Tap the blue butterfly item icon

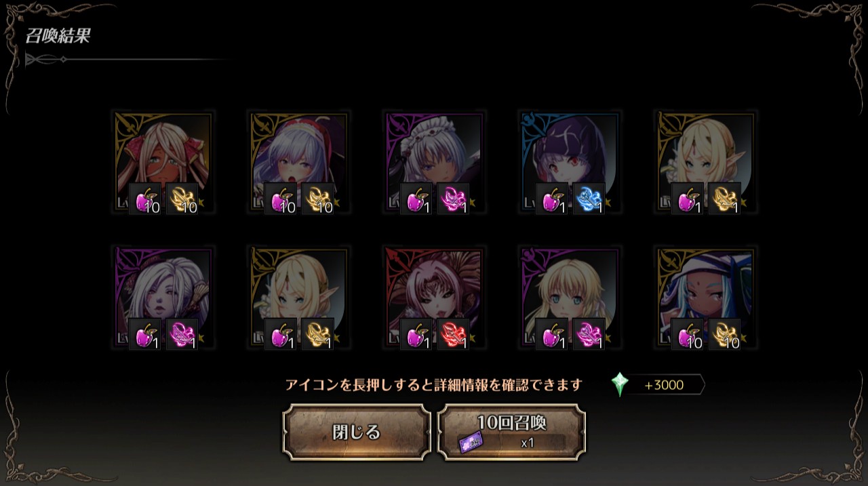[x=589, y=199]
